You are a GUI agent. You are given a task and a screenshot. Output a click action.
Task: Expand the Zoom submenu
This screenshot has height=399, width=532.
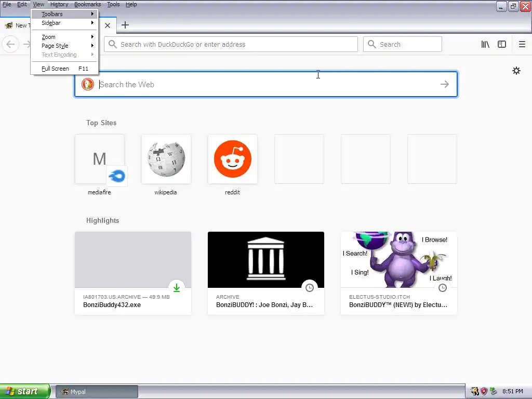(x=64, y=37)
